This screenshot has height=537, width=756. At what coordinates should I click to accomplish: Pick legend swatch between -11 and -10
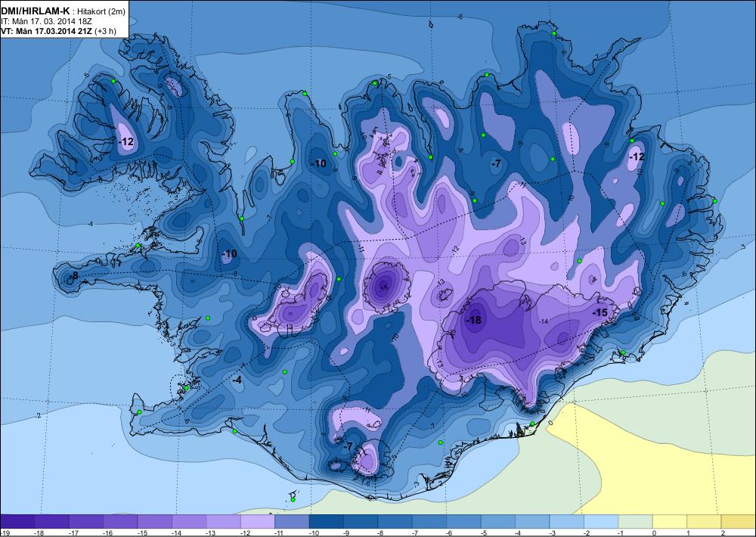coord(292,521)
